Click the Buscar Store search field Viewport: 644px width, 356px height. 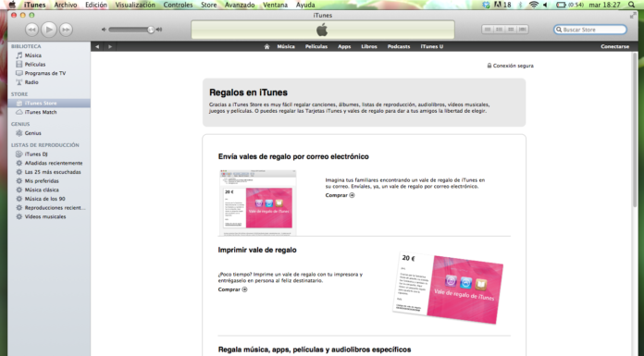tap(590, 30)
